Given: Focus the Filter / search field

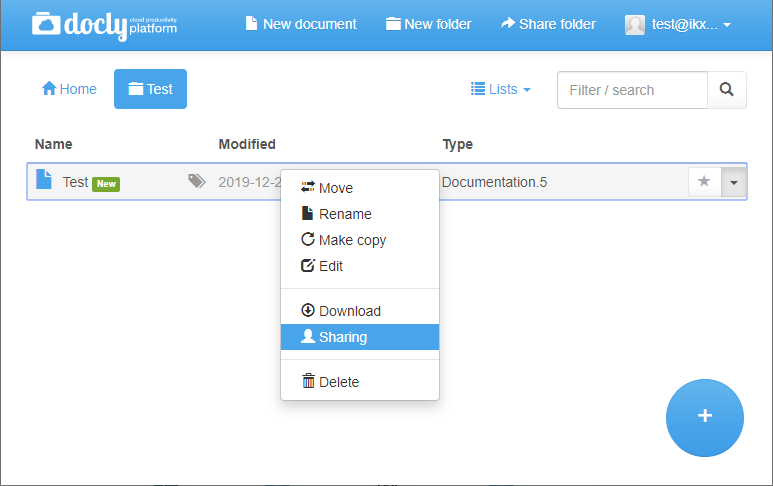Looking at the screenshot, I should (x=632, y=90).
